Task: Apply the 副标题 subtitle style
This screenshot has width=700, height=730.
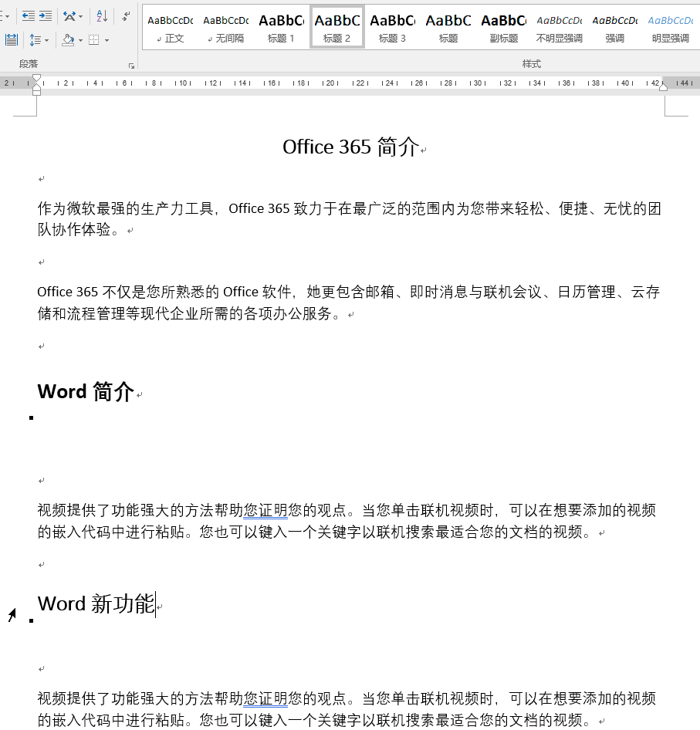Action: tap(503, 27)
